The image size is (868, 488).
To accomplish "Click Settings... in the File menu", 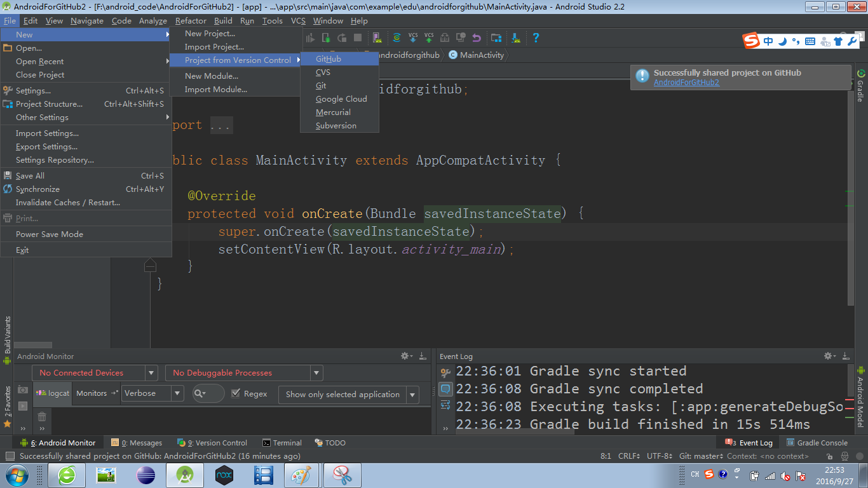I will point(86,91).
